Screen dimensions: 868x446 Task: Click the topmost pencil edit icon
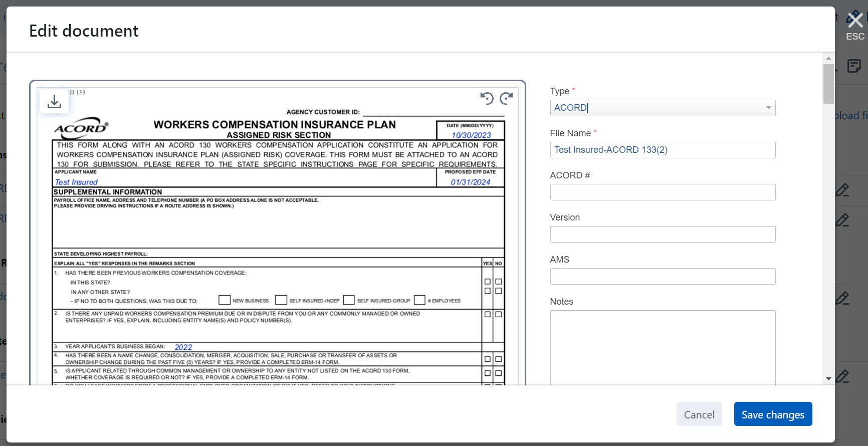point(842,190)
